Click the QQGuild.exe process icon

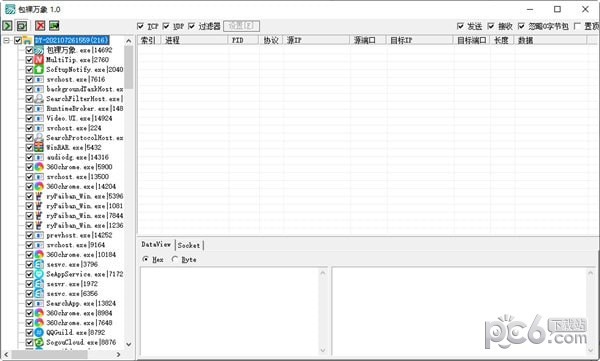tap(39, 332)
